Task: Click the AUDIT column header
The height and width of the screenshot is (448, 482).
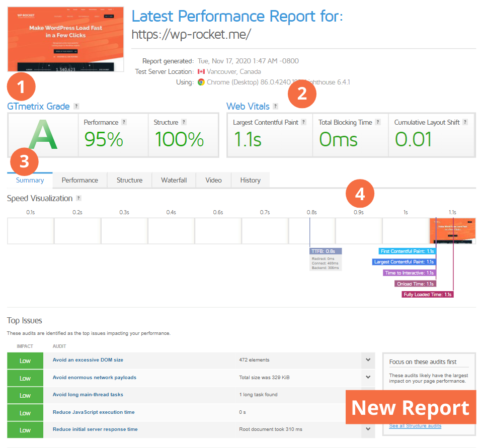Action: click(x=59, y=346)
